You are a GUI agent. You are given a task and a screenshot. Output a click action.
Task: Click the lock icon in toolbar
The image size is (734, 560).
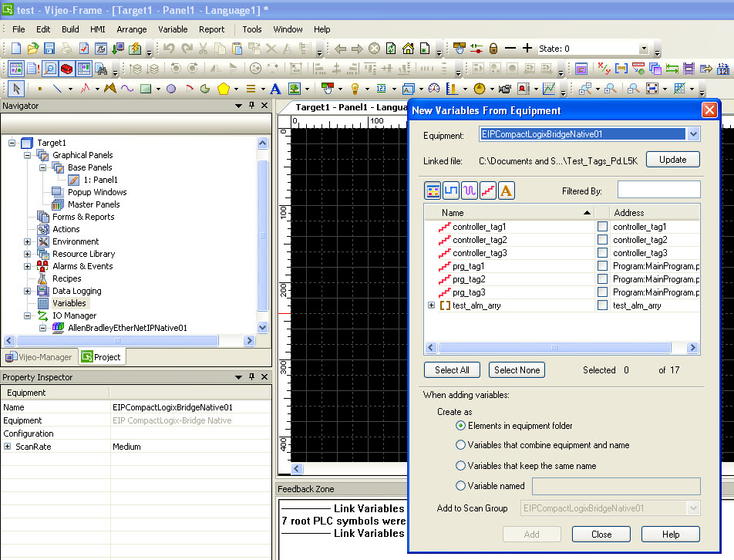(x=493, y=49)
